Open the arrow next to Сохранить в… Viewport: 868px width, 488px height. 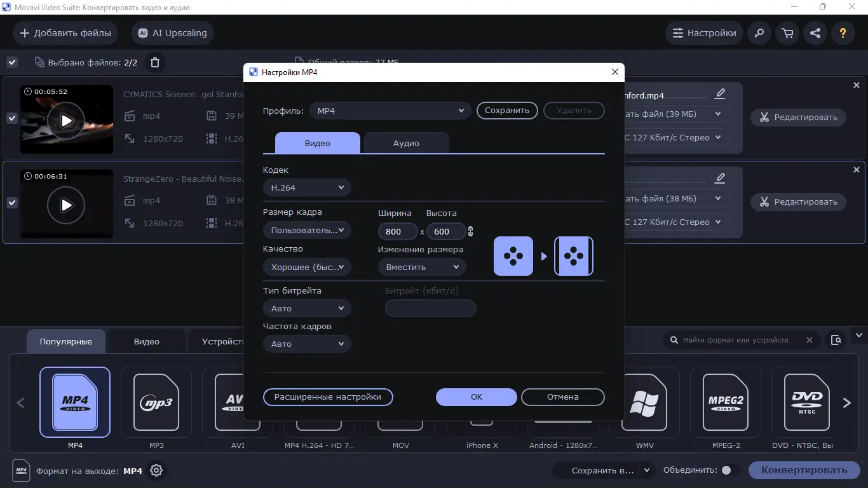(647, 470)
